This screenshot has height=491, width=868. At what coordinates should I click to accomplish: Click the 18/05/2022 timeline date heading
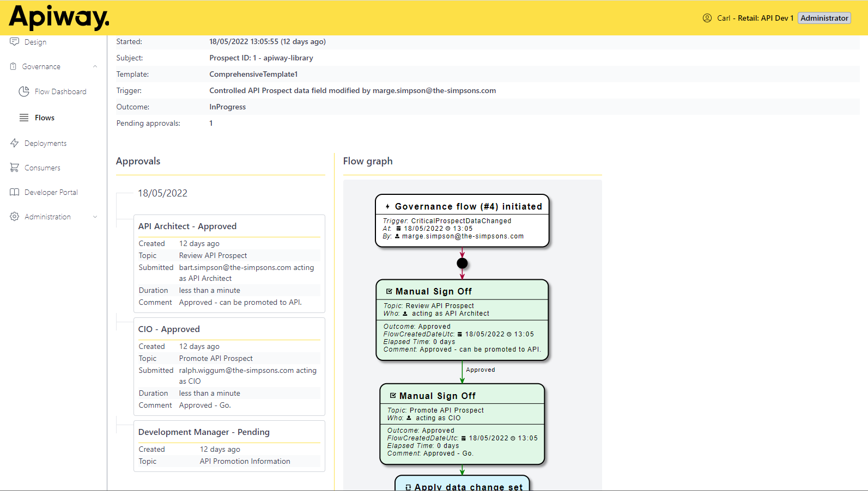coord(162,193)
